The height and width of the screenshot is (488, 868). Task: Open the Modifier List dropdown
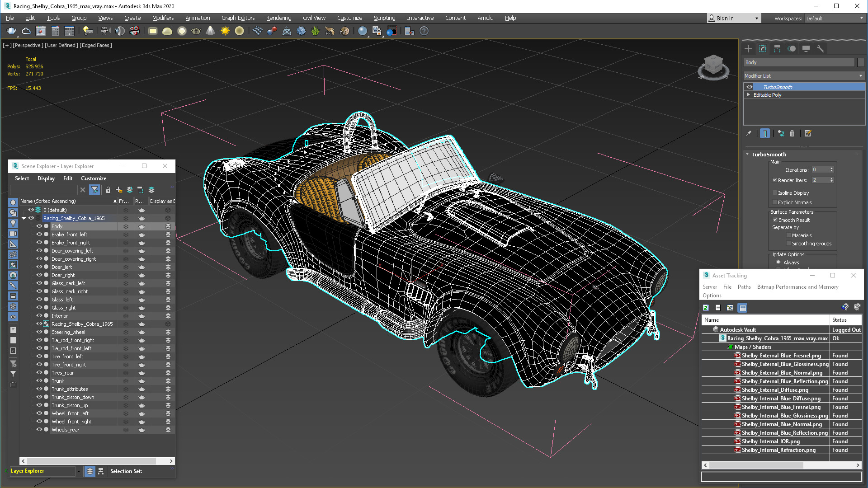pos(804,76)
